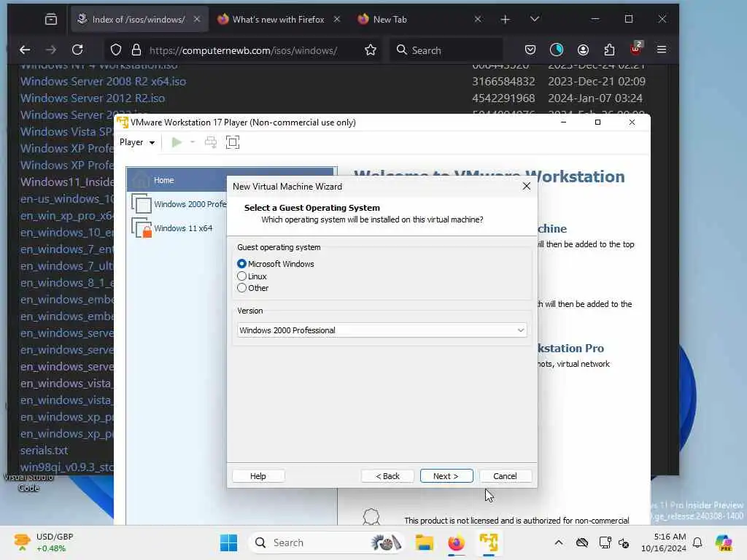Viewport: 747px width, 560px height.
Task: Select Home in VMware library
Action: tap(177, 181)
